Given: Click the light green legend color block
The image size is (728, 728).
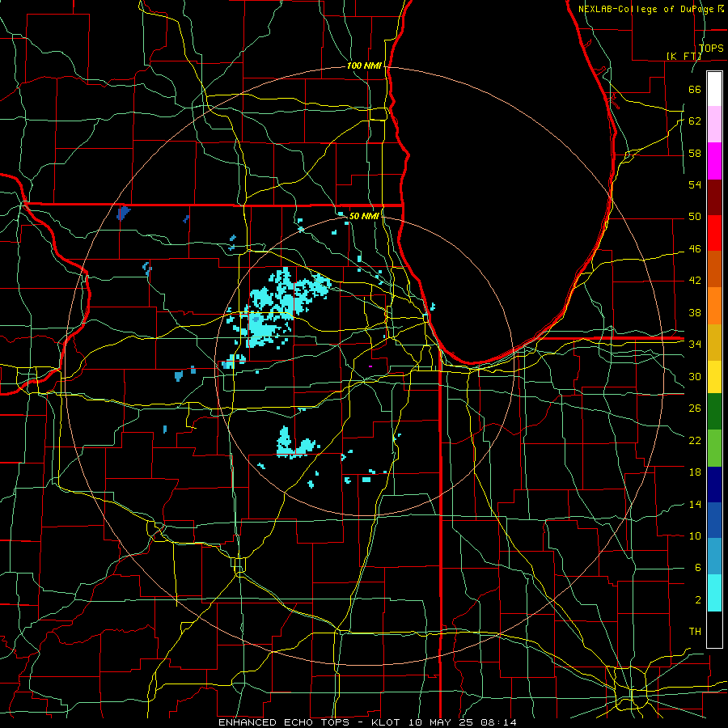Looking at the screenshot, I should (714, 448).
